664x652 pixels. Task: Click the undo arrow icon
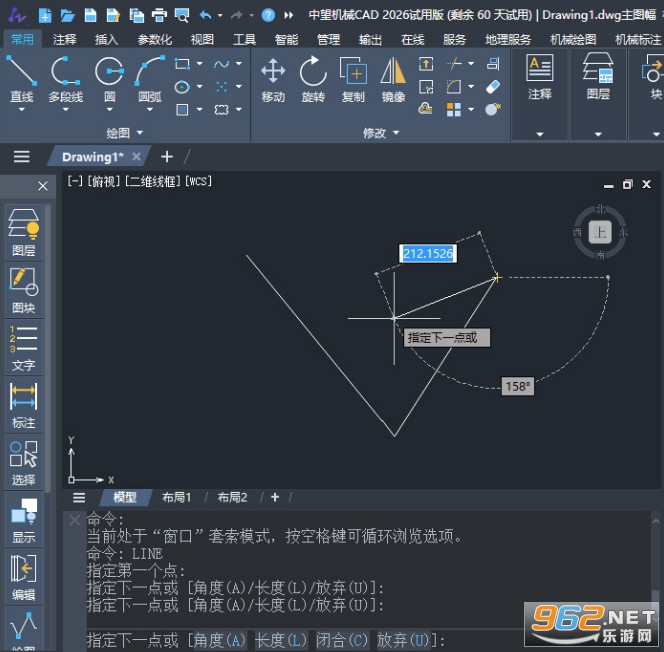click(205, 16)
